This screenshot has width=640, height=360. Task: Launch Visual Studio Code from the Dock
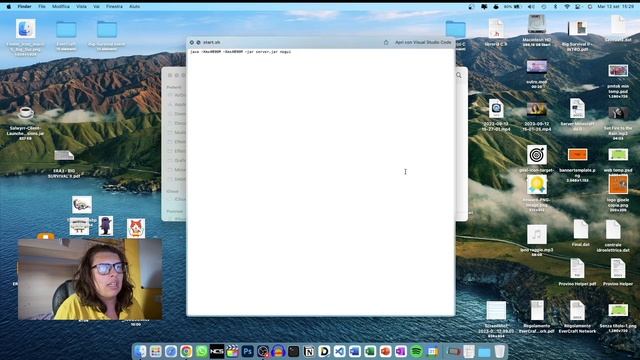click(340, 351)
